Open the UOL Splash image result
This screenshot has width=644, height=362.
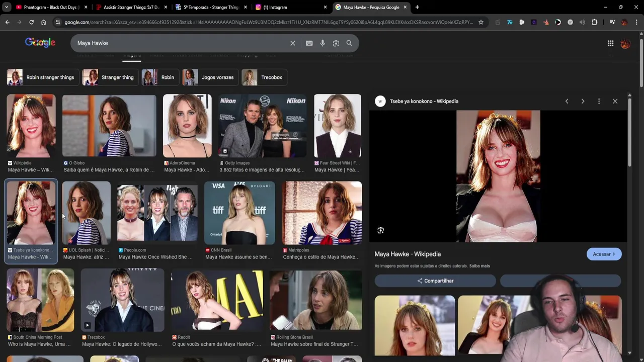pos(86,213)
